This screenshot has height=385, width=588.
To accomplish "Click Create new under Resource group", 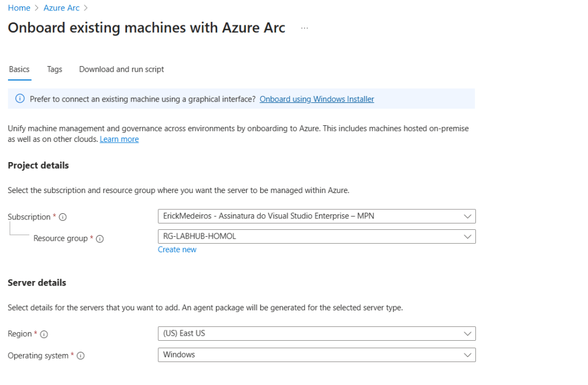I will pos(177,249).
